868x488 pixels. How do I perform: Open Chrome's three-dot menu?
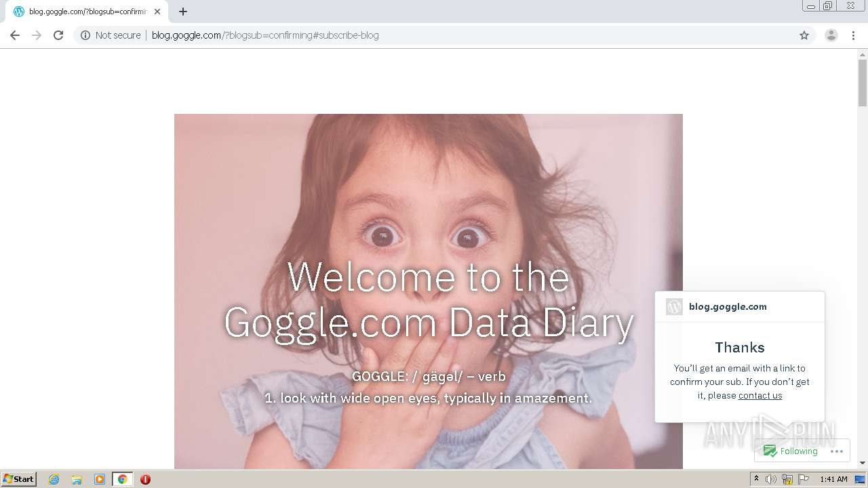point(853,35)
